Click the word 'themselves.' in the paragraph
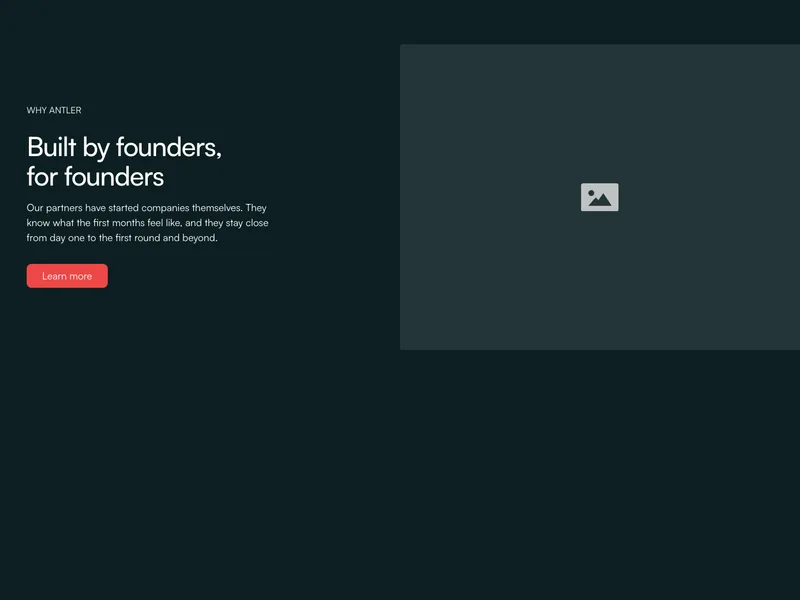Image resolution: width=800 pixels, height=600 pixels. point(217,208)
